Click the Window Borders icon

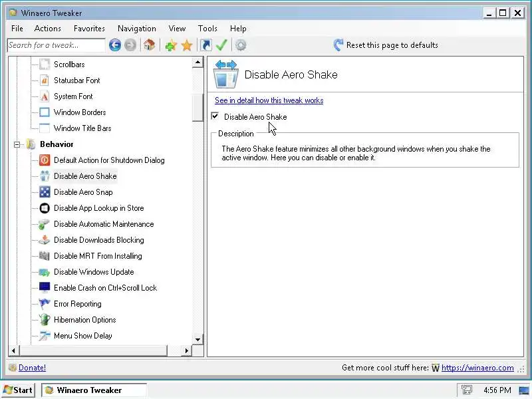(45, 112)
